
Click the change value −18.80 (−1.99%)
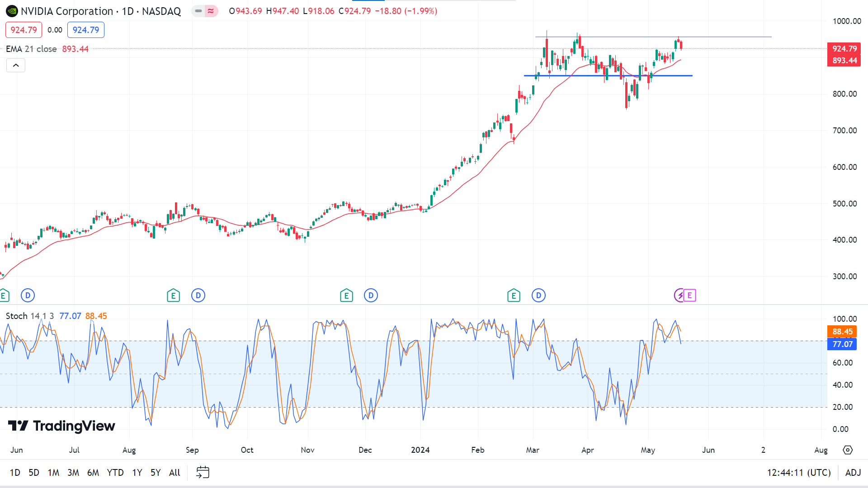406,11
